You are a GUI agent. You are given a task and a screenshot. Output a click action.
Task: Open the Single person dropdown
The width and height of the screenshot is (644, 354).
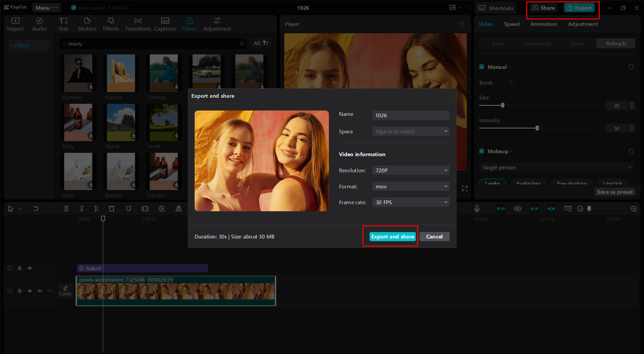556,167
